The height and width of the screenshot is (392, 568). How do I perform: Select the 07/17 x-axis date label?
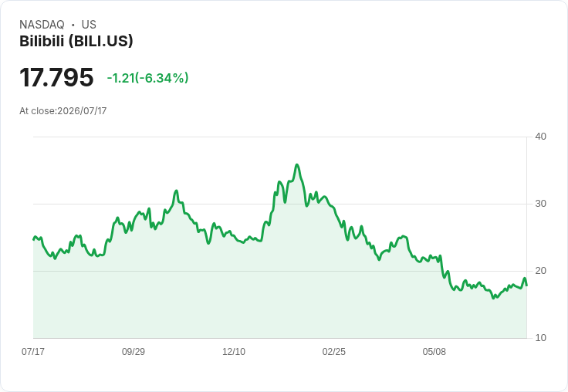point(33,351)
